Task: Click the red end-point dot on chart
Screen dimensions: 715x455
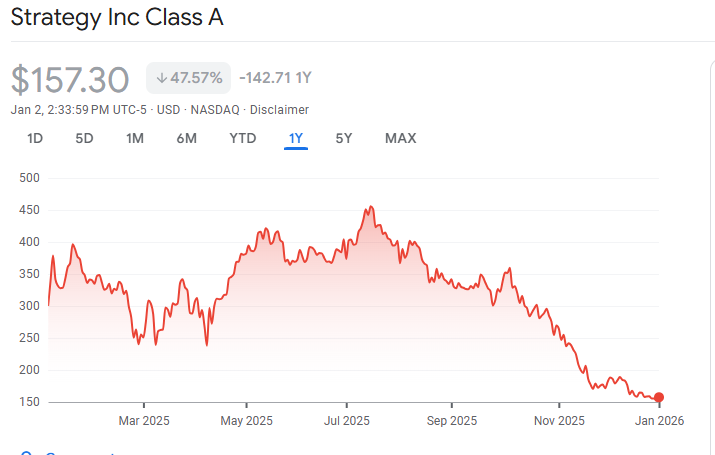Action: coord(658,398)
